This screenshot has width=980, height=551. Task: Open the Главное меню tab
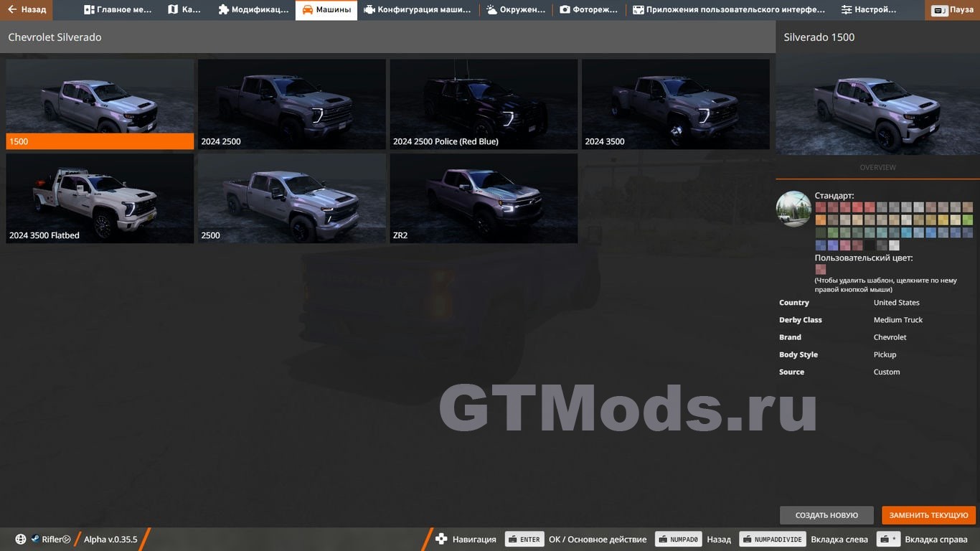coord(118,10)
